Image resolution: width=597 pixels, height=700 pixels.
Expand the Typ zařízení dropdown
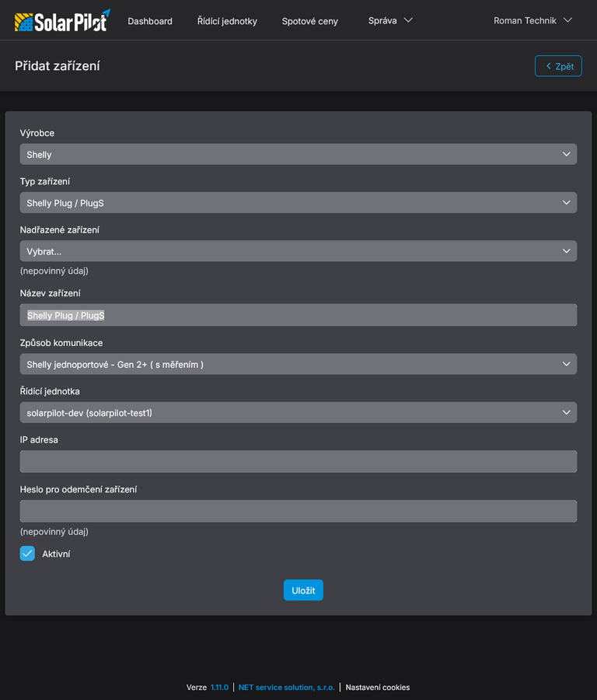click(x=298, y=202)
